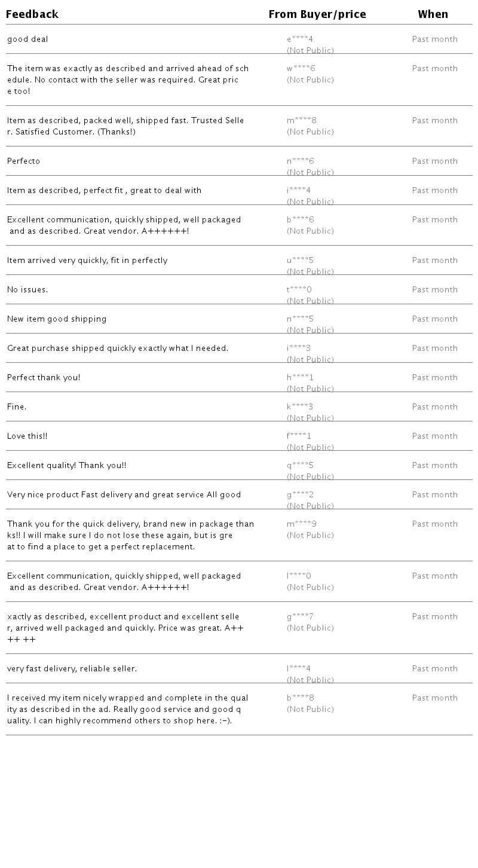This screenshot has height=868, width=478.
Task: Select the 'Perfecto' feedback comment
Action: pos(24,161)
